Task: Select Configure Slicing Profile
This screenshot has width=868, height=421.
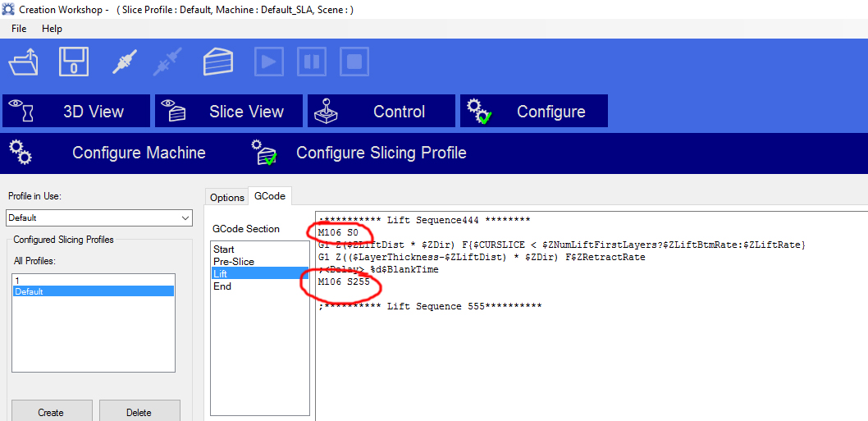Action: coord(381,153)
